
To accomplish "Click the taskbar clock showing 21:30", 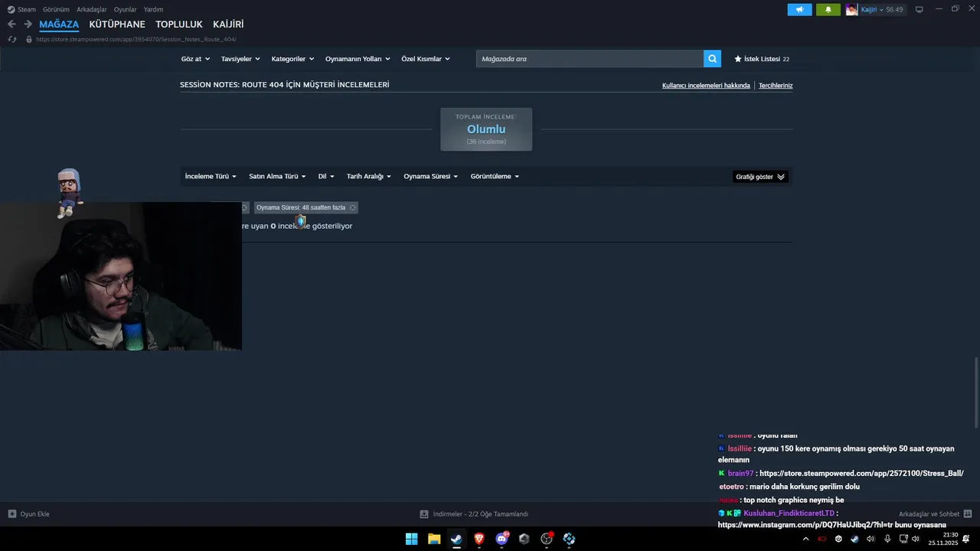I will tap(943, 539).
